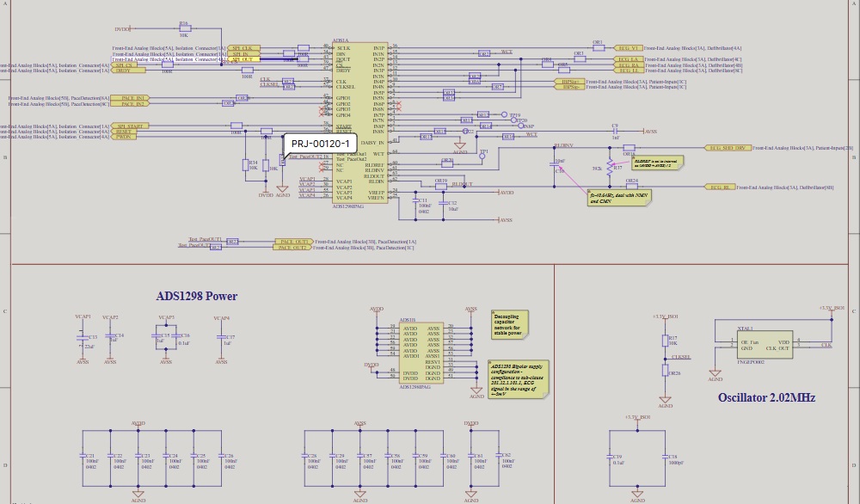This screenshot has height=504, width=860.
Task: Select resistor R17 10K near CLKSEL
Action: point(666,341)
